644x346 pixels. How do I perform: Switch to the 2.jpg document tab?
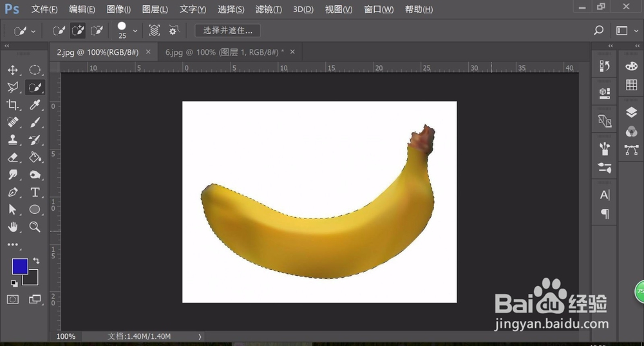(x=98, y=52)
